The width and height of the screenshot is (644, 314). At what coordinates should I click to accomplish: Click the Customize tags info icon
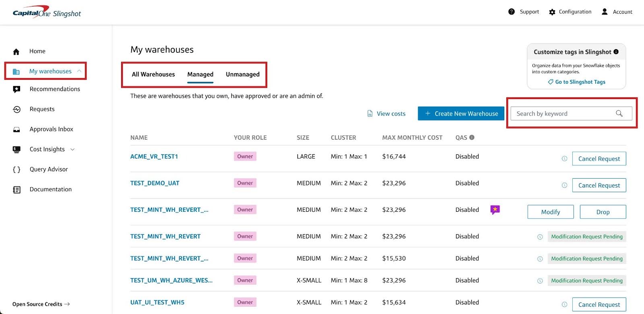[616, 52]
